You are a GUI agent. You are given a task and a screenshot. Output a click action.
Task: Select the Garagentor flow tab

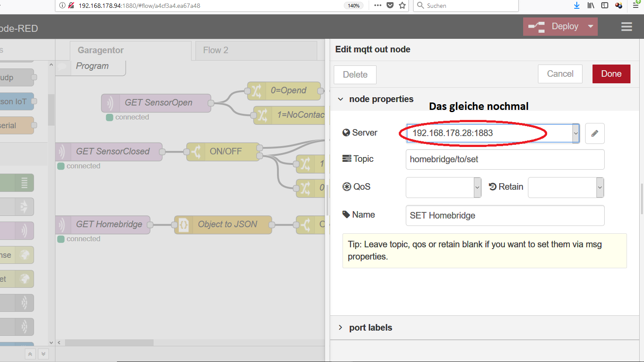coord(101,51)
